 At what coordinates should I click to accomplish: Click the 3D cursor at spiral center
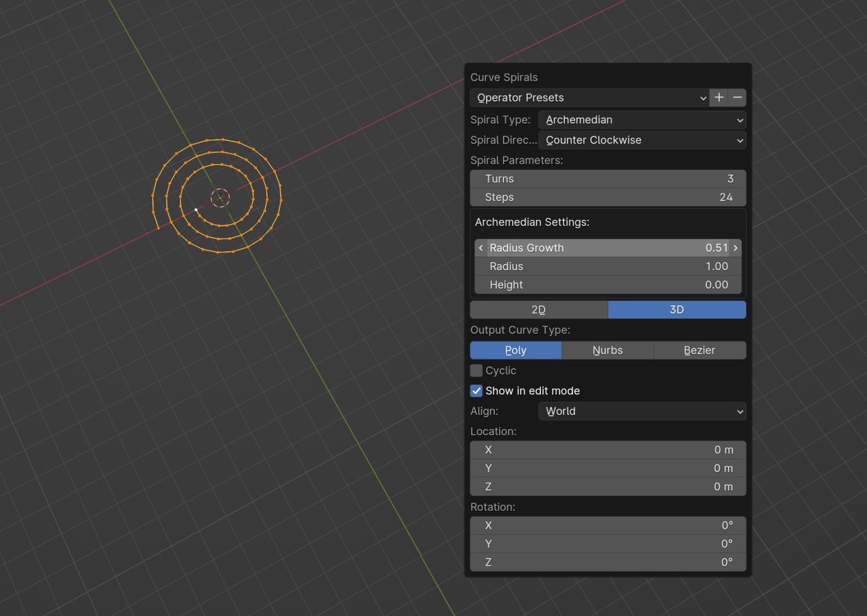coord(220,198)
